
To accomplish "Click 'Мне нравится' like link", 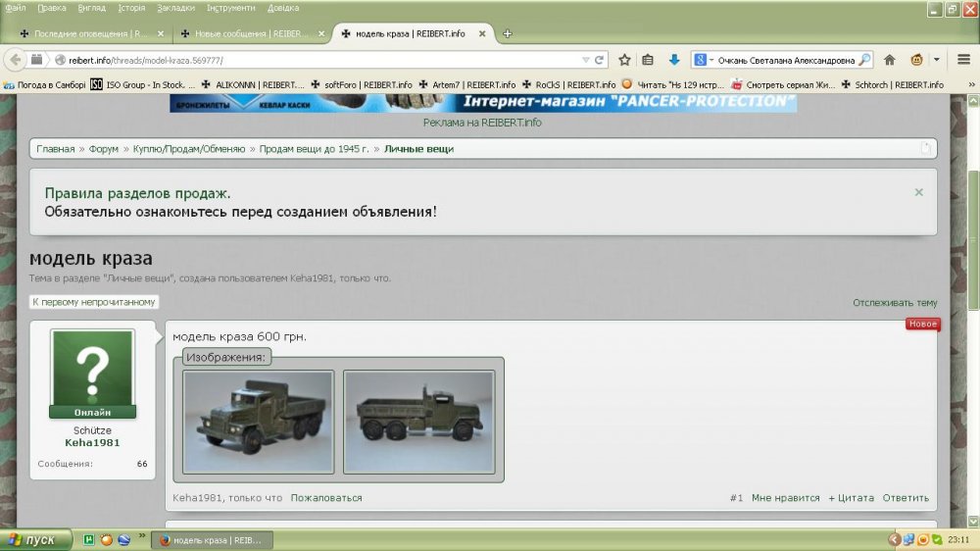I will pyautogui.click(x=786, y=498).
